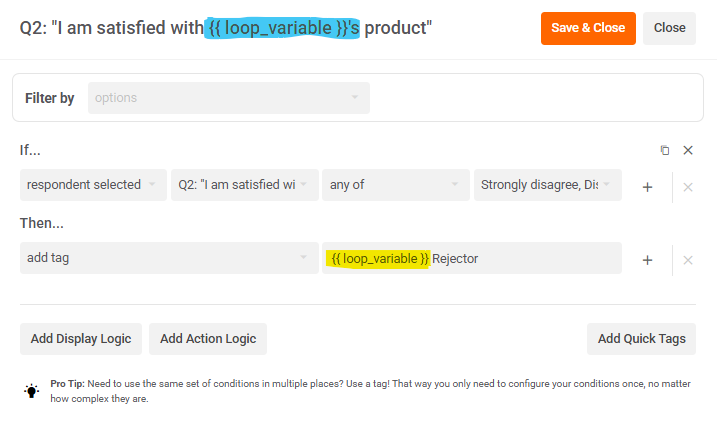Remove the If condition row
Image resolution: width=717 pixels, height=432 pixels.
coord(688,186)
